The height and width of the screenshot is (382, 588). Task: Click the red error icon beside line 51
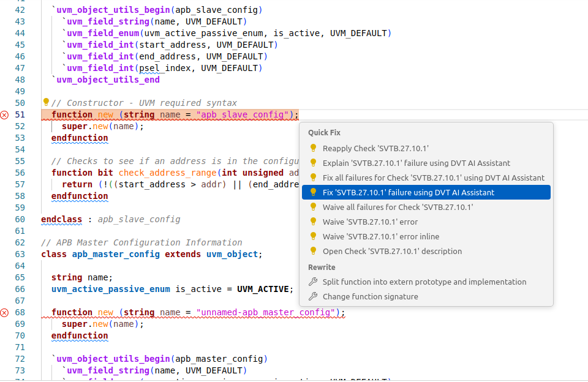pos(5,114)
